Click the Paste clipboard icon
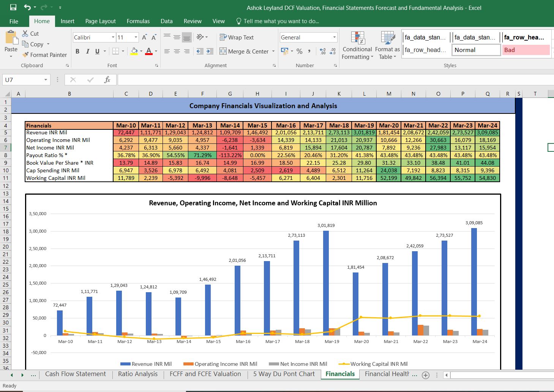 click(x=11, y=38)
